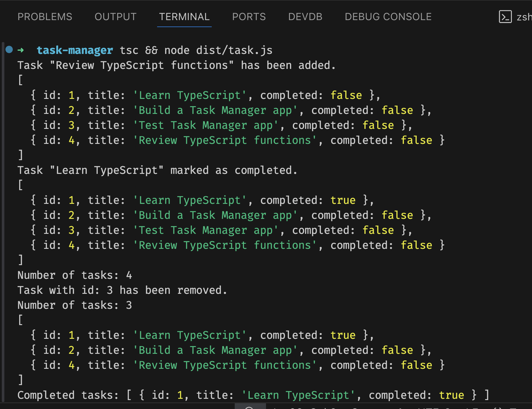The height and width of the screenshot is (409, 532).
Task: Click the blue command status dot
Action: [9, 49]
